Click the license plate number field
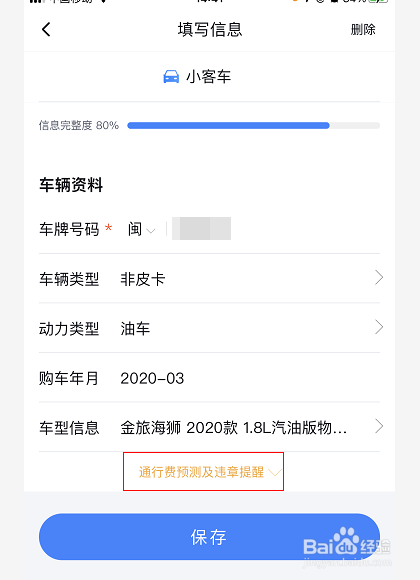 click(202, 229)
